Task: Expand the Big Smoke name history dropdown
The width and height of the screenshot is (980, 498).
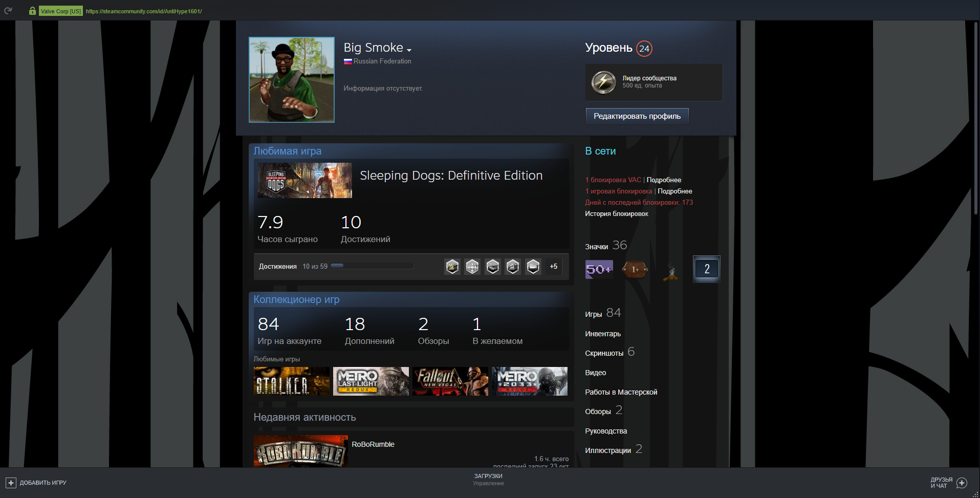Action: point(409,50)
